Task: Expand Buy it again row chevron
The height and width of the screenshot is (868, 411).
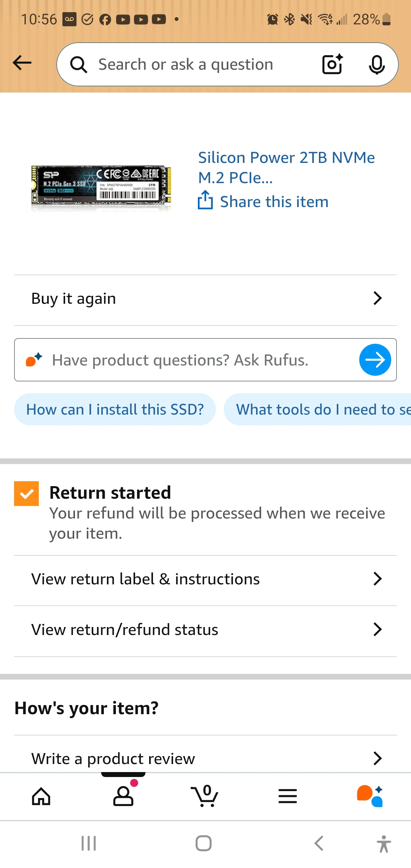Action: tap(377, 298)
